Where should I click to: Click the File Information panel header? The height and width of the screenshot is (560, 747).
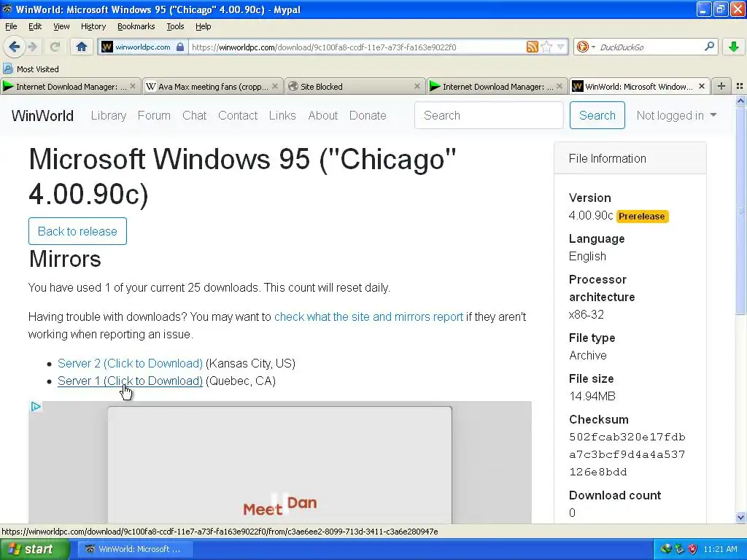(x=630, y=158)
